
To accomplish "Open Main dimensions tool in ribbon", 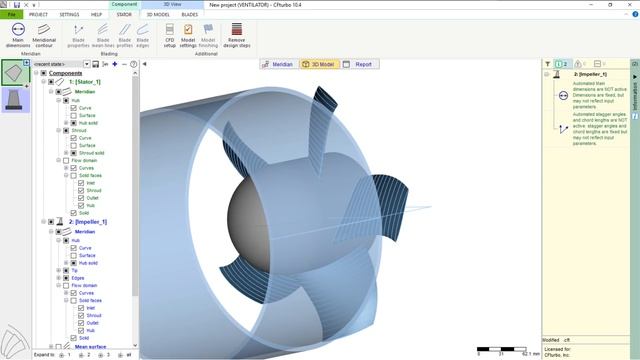I will point(18,35).
